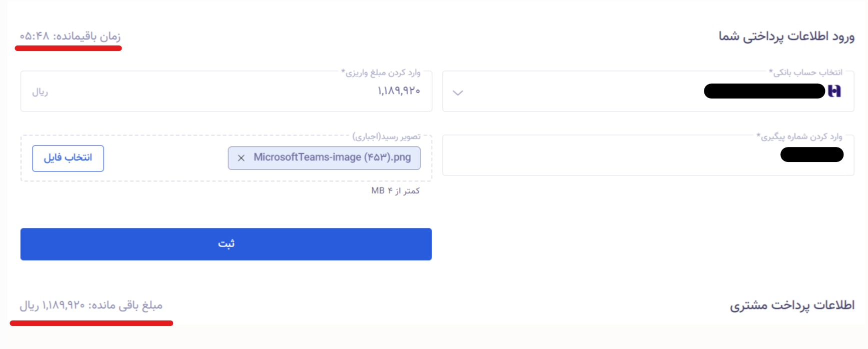The width and height of the screenshot is (868, 349).
Task: Click the "ورود اطلاعات پرداختی شما" heading
Action: [x=786, y=36]
